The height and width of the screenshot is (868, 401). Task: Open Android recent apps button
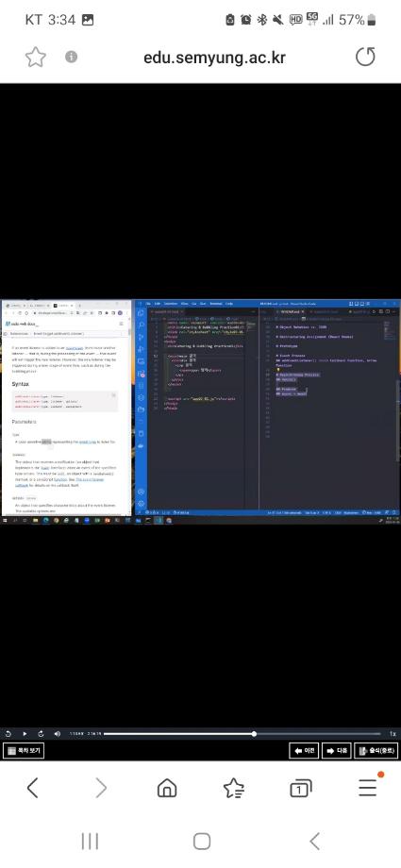click(x=90, y=842)
